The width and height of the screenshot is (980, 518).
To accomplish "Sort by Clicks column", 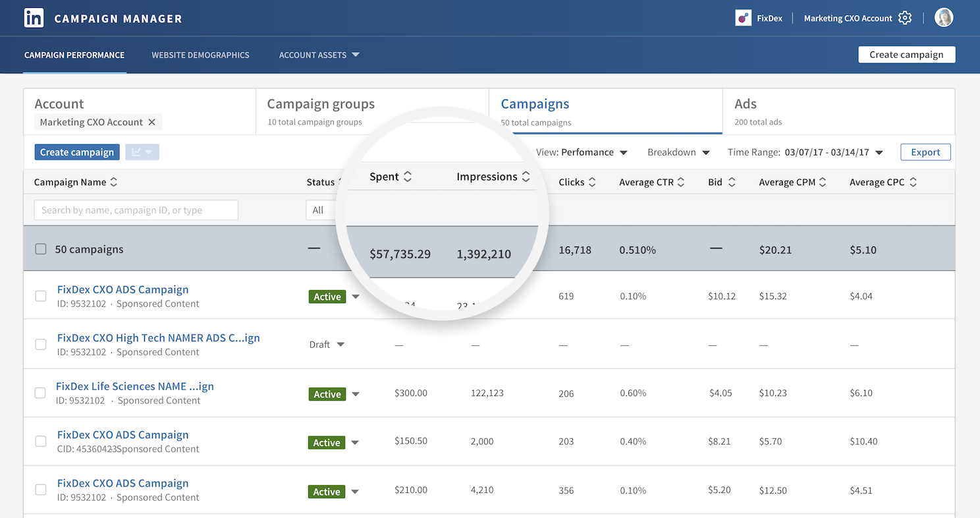I will tap(592, 183).
